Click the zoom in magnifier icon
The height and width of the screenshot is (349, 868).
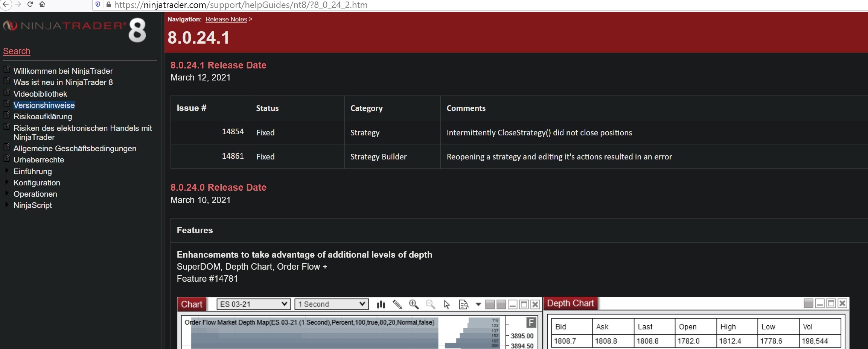point(414,304)
